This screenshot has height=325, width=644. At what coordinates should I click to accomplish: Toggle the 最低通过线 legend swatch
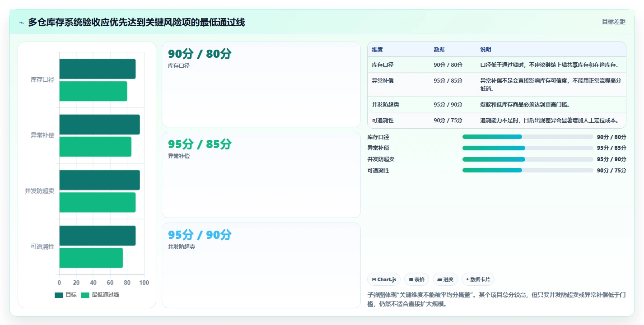[85, 295]
